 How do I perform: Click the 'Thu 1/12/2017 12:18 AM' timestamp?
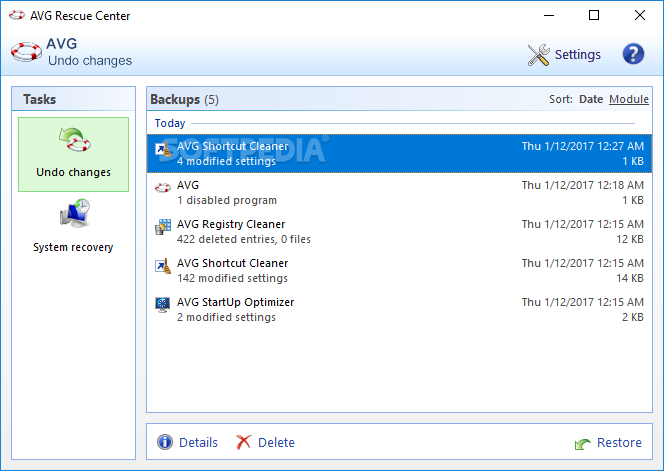(x=583, y=185)
